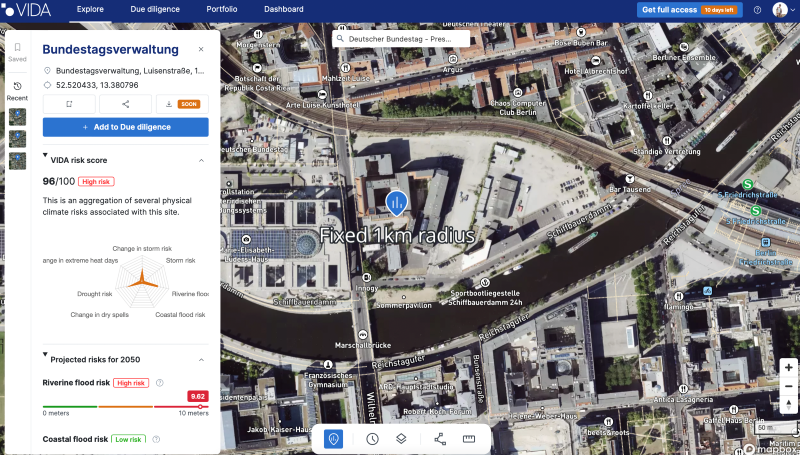800x455 pixels.
Task: Click the Marschallbrücke map marker
Action: tap(363, 335)
